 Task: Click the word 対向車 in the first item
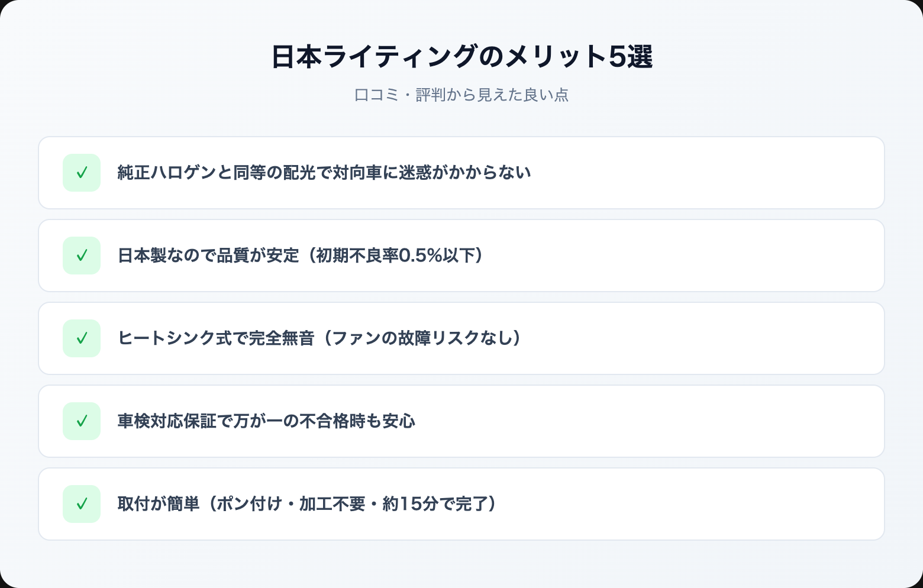pos(357,173)
